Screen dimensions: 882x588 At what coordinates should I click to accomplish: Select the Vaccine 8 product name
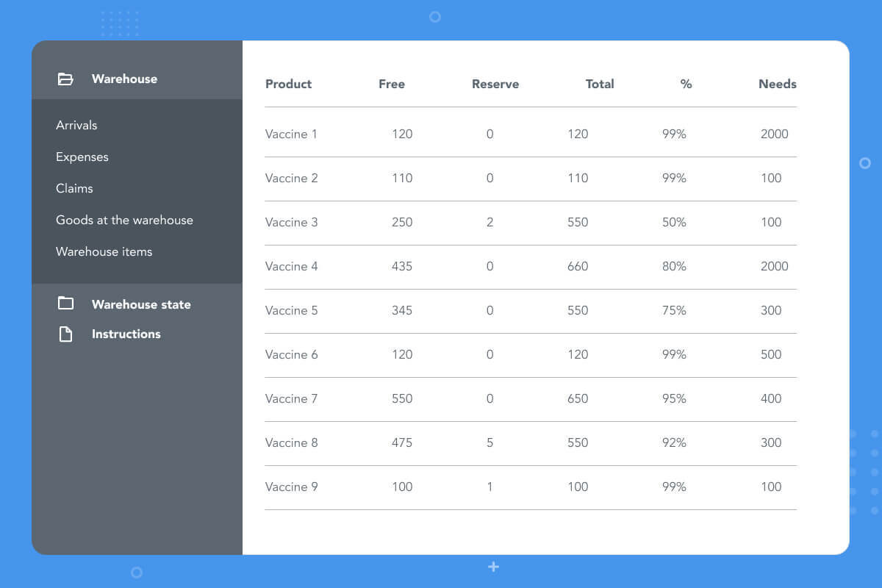(292, 442)
